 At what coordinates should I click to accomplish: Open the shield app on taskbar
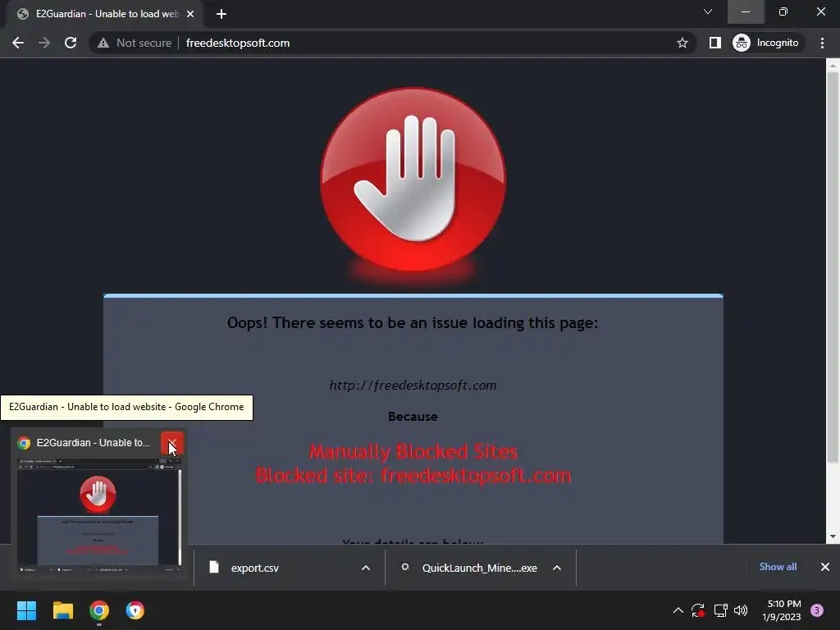click(135, 610)
